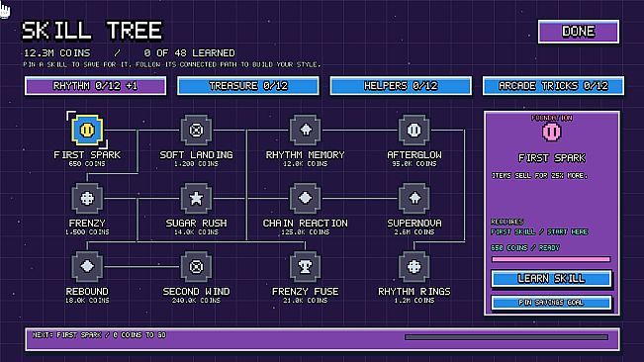
Task: Click the Frenzy Fuse label text
Action: 305,292
